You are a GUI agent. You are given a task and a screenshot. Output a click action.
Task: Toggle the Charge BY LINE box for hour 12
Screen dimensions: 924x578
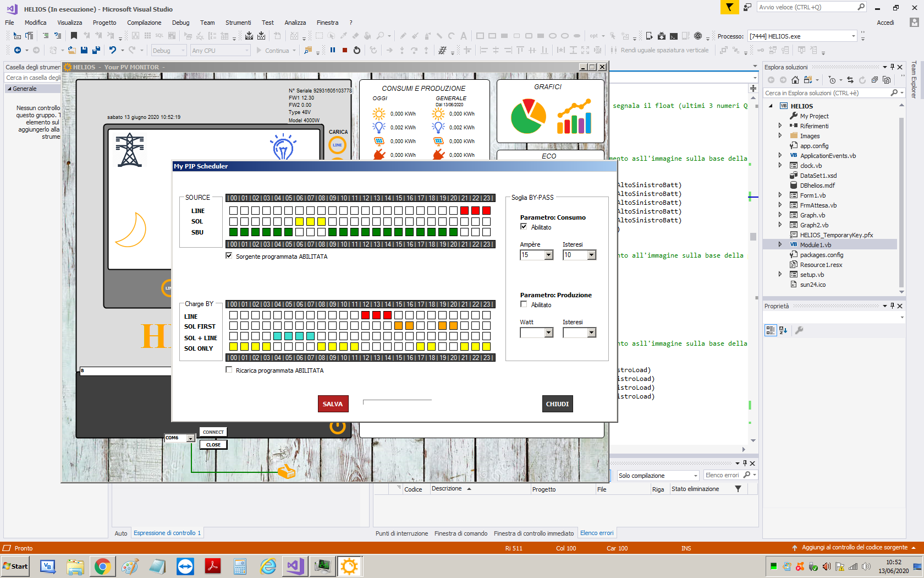click(x=365, y=315)
